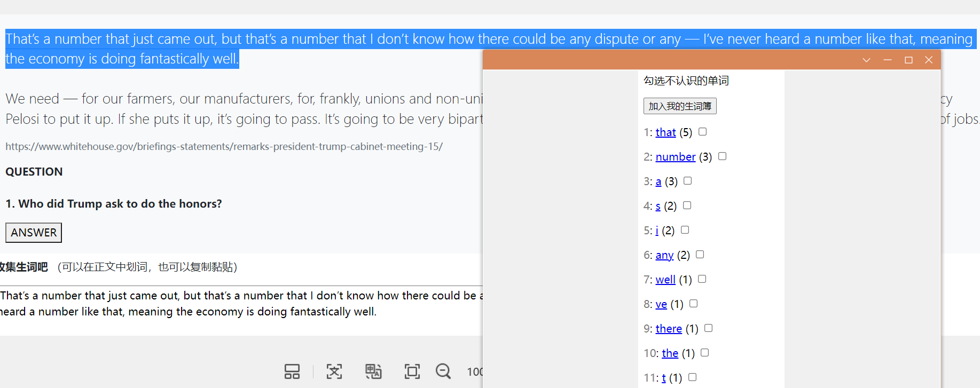Minimize the orange popup window
Image resolution: width=980 pixels, height=388 pixels.
(x=888, y=60)
